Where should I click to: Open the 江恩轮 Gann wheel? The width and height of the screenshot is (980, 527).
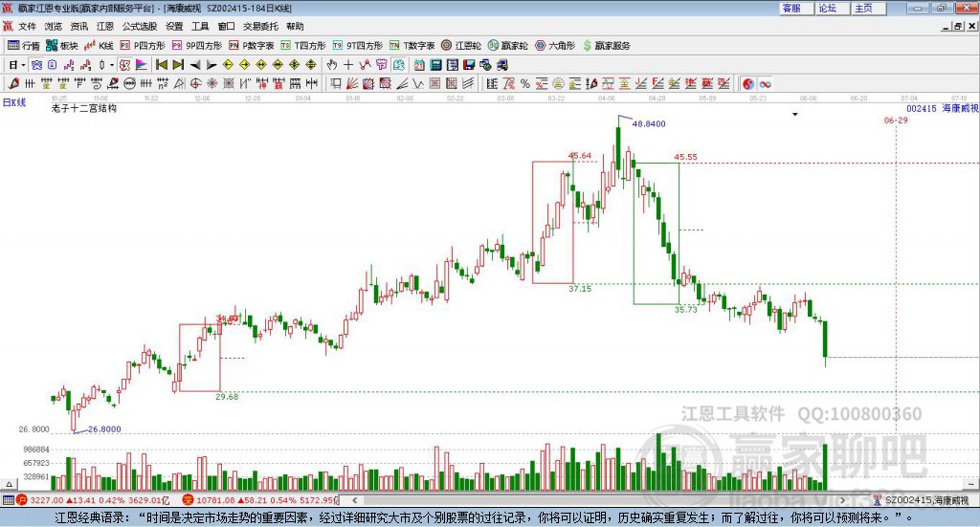[x=461, y=46]
